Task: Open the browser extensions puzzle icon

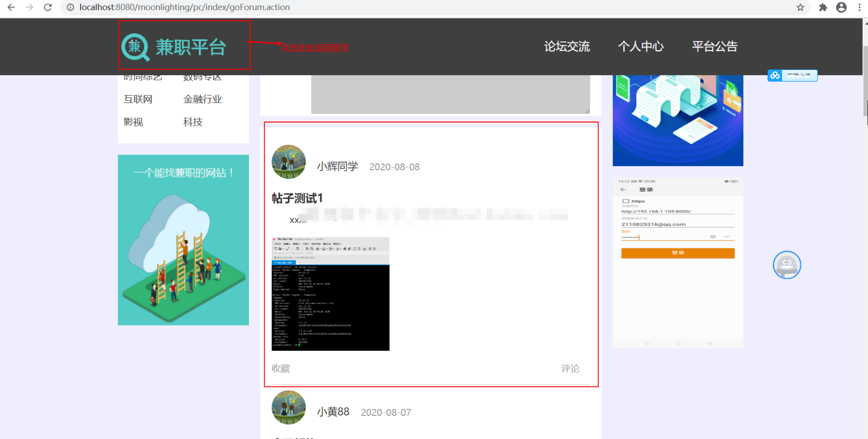Action: point(823,7)
